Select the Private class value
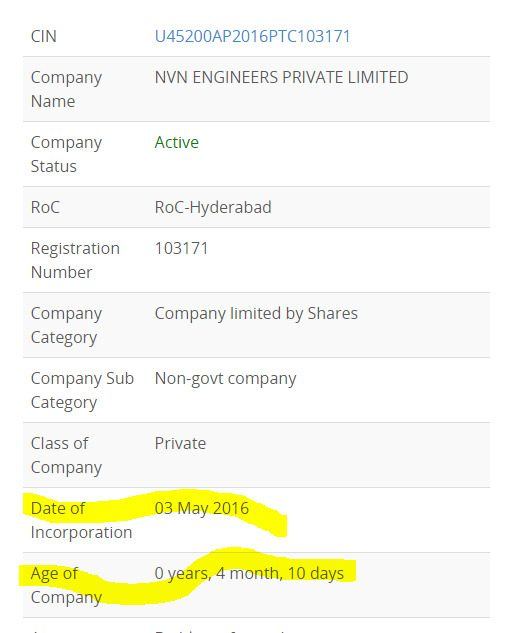The width and height of the screenshot is (510, 633). (180, 444)
